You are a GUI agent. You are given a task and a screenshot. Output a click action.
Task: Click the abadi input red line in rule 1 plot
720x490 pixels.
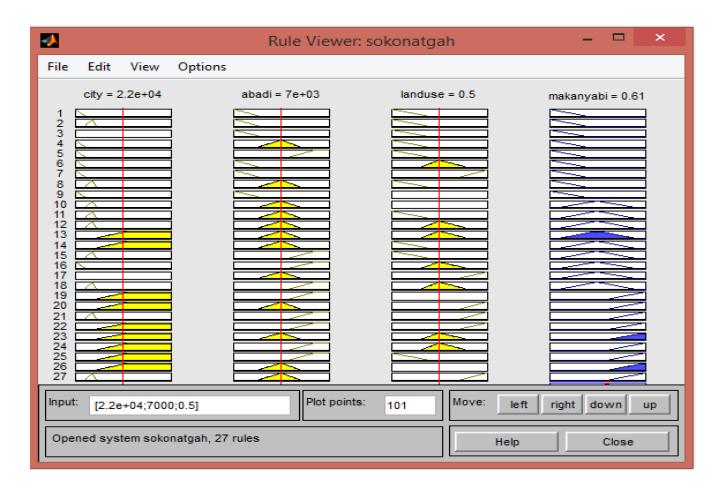click(x=281, y=113)
